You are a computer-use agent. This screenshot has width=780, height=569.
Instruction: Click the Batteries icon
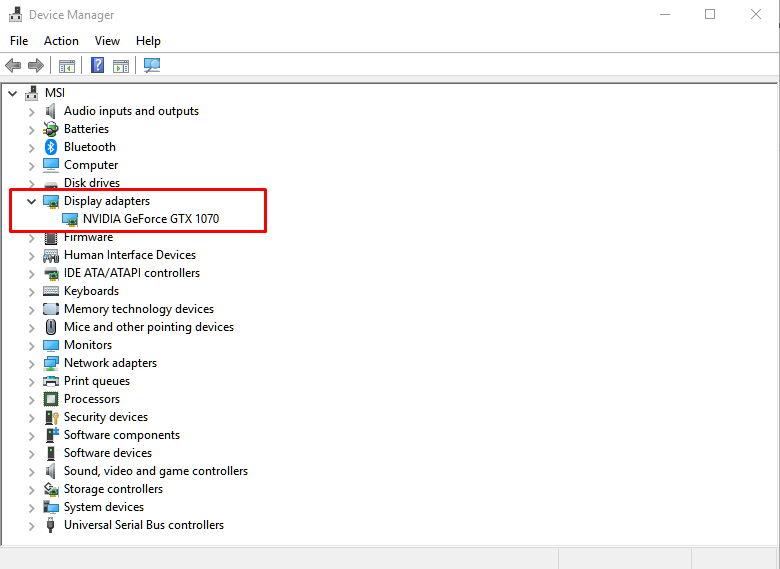point(51,129)
